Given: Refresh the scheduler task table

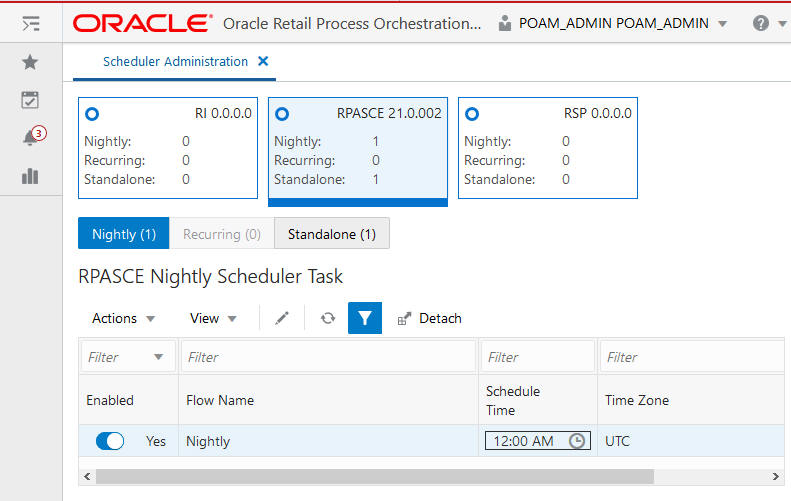Looking at the screenshot, I should [x=328, y=318].
